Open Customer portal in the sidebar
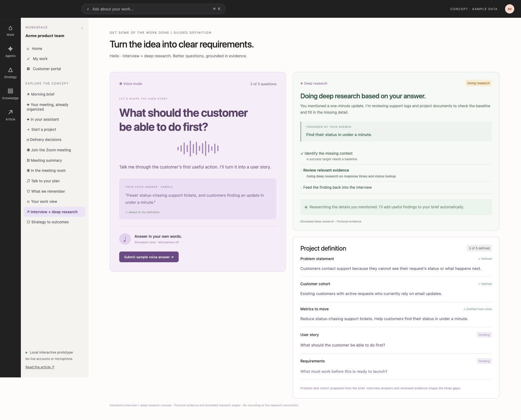 click(x=54, y=69)
